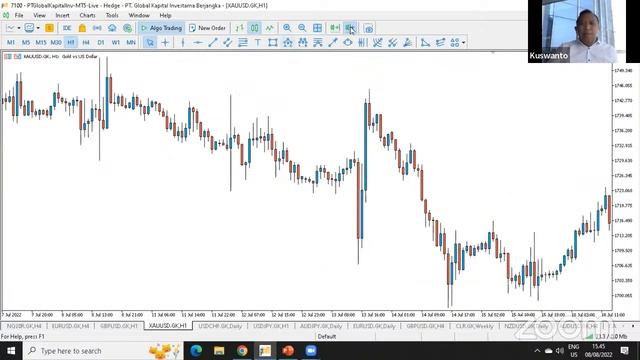Open the Insert menu

click(x=62, y=15)
